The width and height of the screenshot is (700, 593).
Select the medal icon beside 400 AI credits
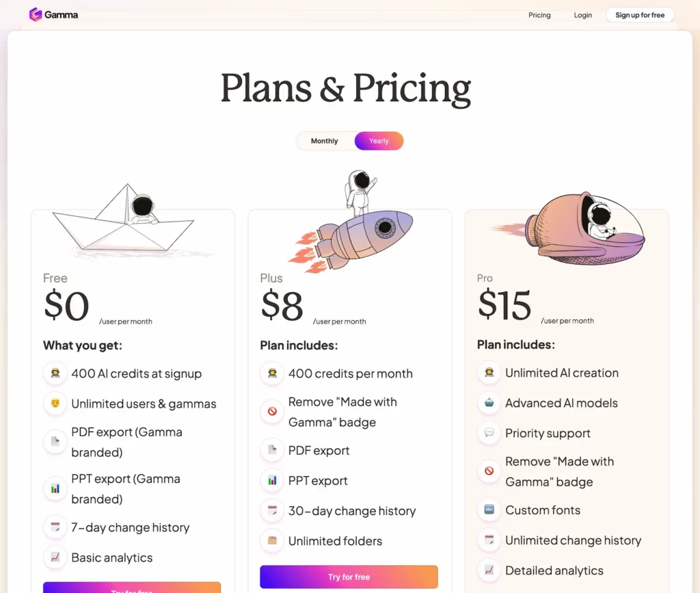coord(55,374)
